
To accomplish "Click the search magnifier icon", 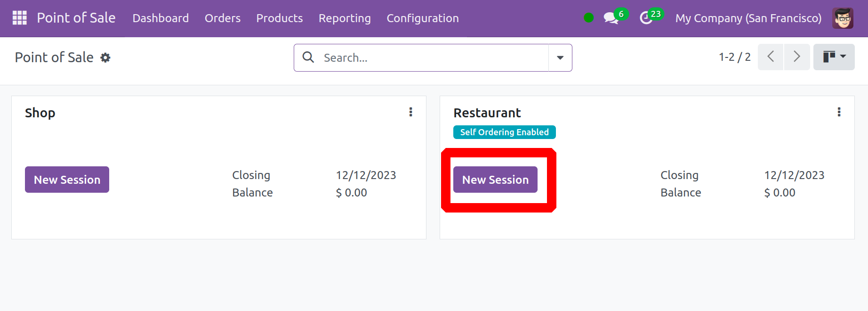I will point(308,57).
